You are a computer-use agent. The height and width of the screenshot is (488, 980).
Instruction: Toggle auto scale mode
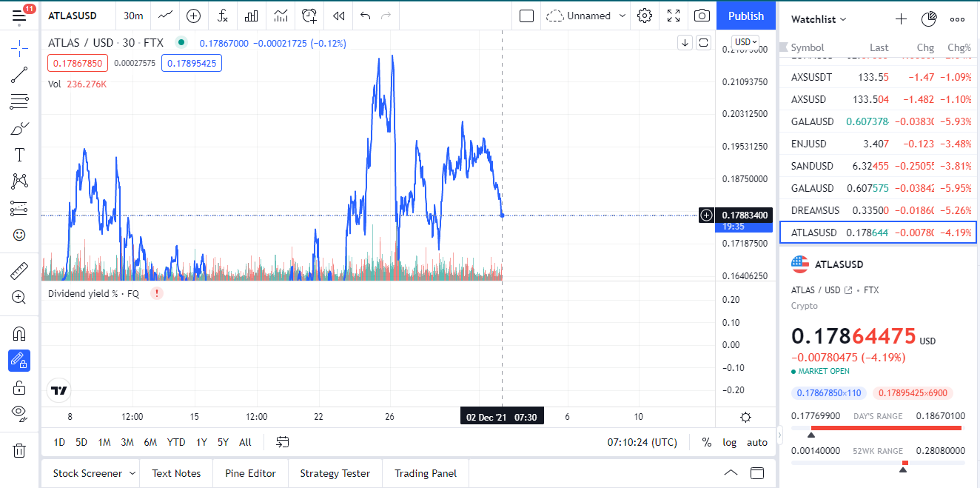[757, 442]
